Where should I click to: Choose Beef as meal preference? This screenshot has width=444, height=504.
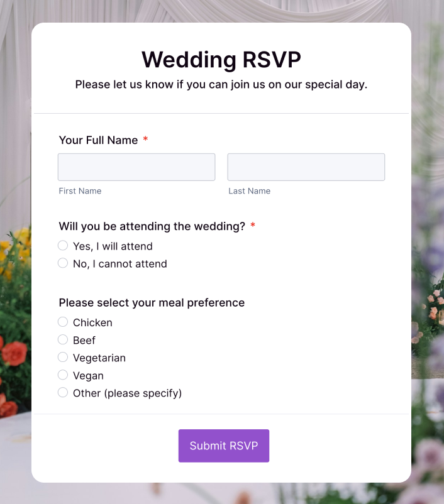pos(63,339)
